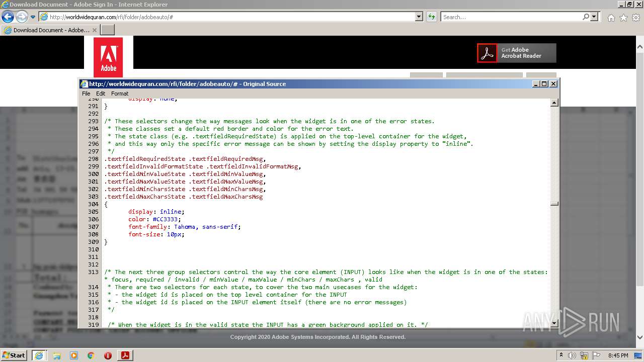This screenshot has width=644, height=362.
Task: Go back with the browser Back arrow
Action: click(x=8, y=17)
